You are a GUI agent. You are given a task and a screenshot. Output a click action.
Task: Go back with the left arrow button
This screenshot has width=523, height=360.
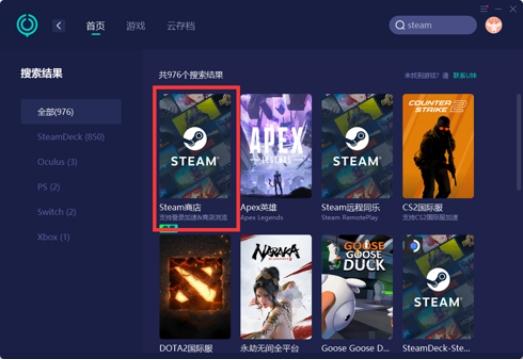coord(59,26)
